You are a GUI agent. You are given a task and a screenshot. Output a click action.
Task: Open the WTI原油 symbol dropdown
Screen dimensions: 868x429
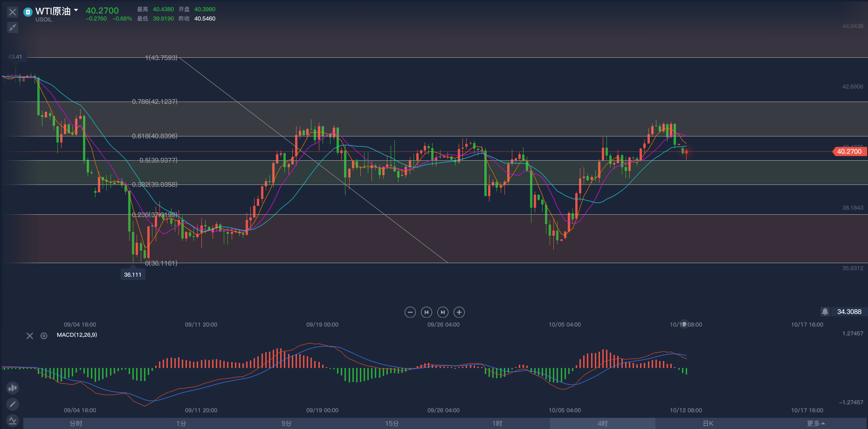[x=76, y=10]
